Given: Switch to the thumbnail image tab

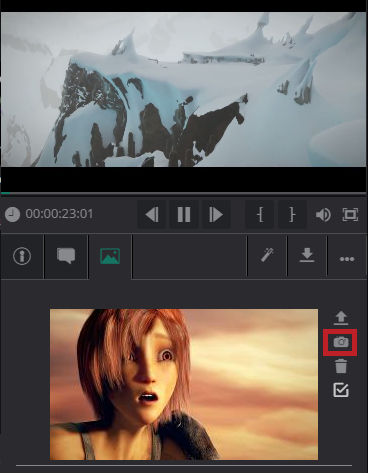Looking at the screenshot, I should pyautogui.click(x=110, y=256).
